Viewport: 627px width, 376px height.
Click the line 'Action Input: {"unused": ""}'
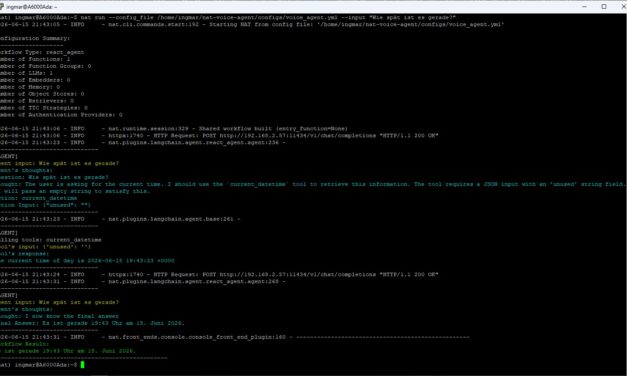pos(46,205)
